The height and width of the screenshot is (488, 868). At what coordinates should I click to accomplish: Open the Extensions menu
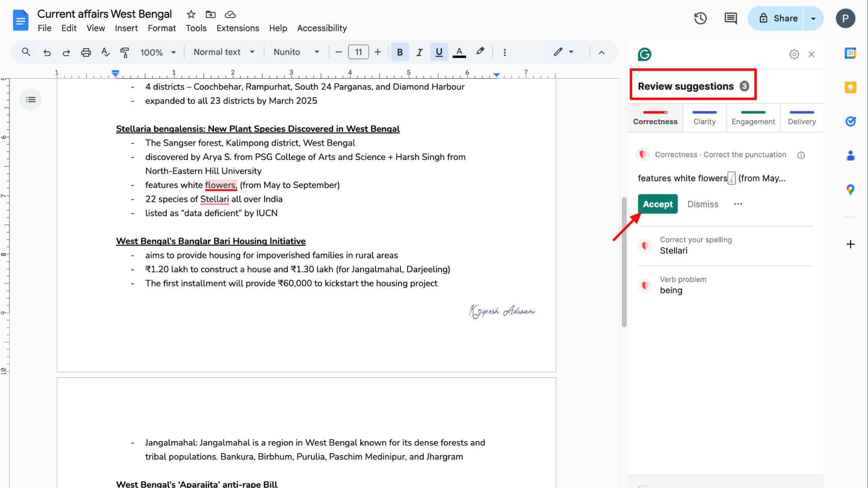(237, 28)
